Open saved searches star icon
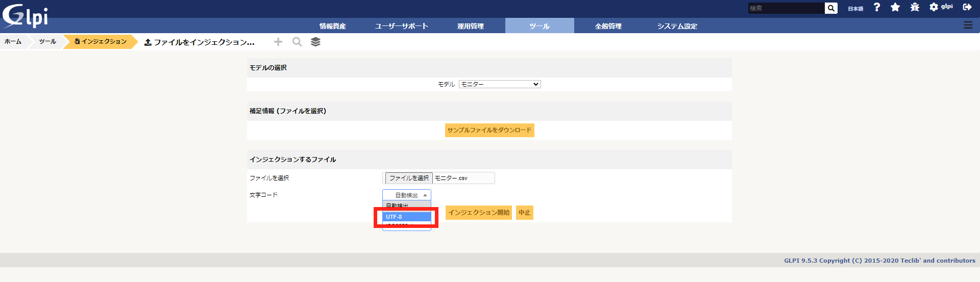This screenshot has height=282, width=980. pos(895,7)
